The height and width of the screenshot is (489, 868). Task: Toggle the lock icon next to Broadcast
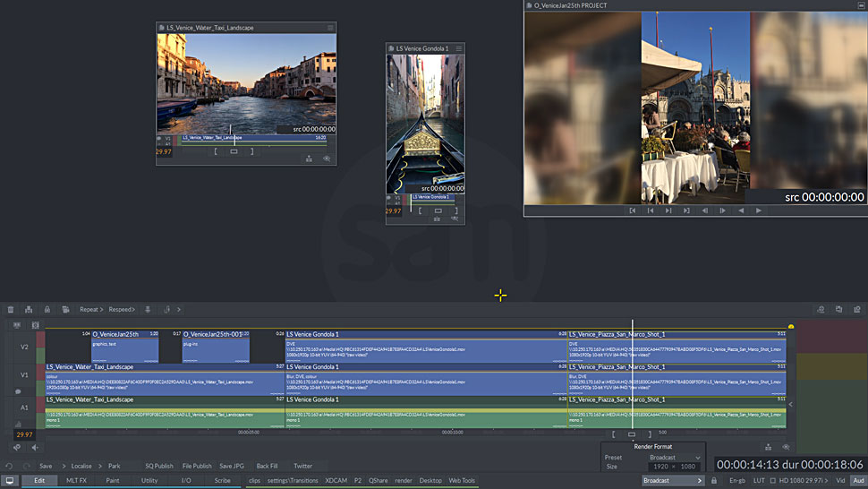coord(713,481)
